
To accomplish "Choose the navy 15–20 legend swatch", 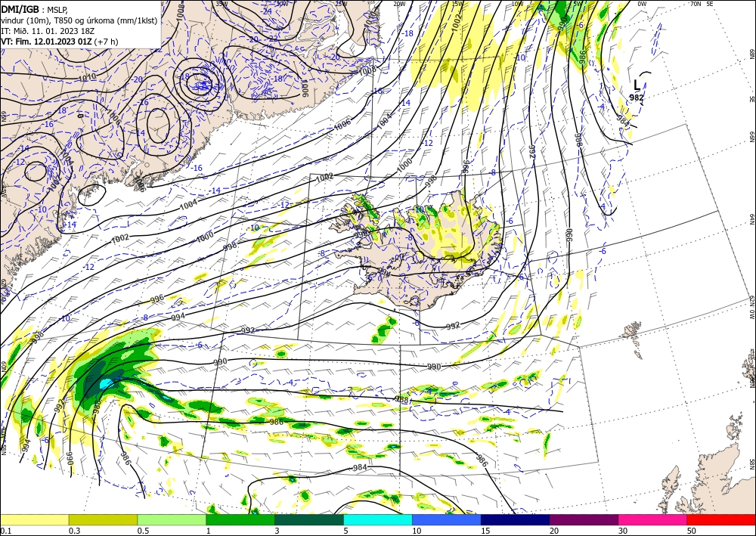I will pyautogui.click(x=516, y=519).
